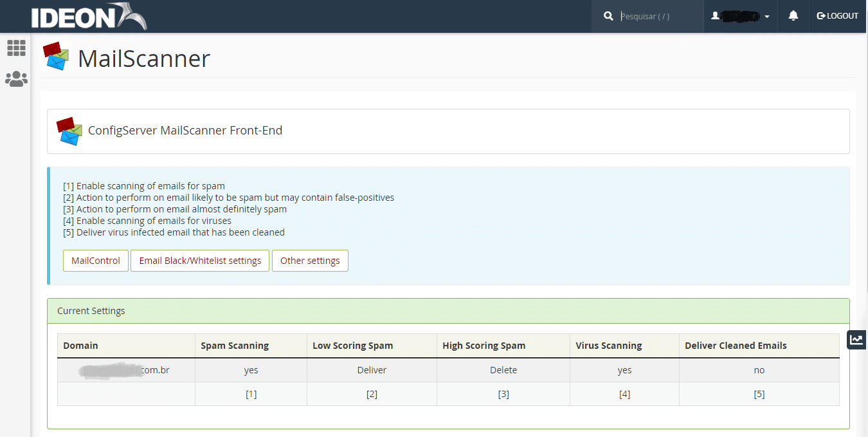The width and height of the screenshot is (868, 437).
Task: Open Other settings
Action: click(x=310, y=261)
